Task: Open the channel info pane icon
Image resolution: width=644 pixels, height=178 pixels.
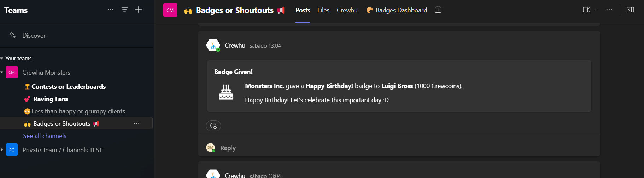Action: tap(630, 10)
